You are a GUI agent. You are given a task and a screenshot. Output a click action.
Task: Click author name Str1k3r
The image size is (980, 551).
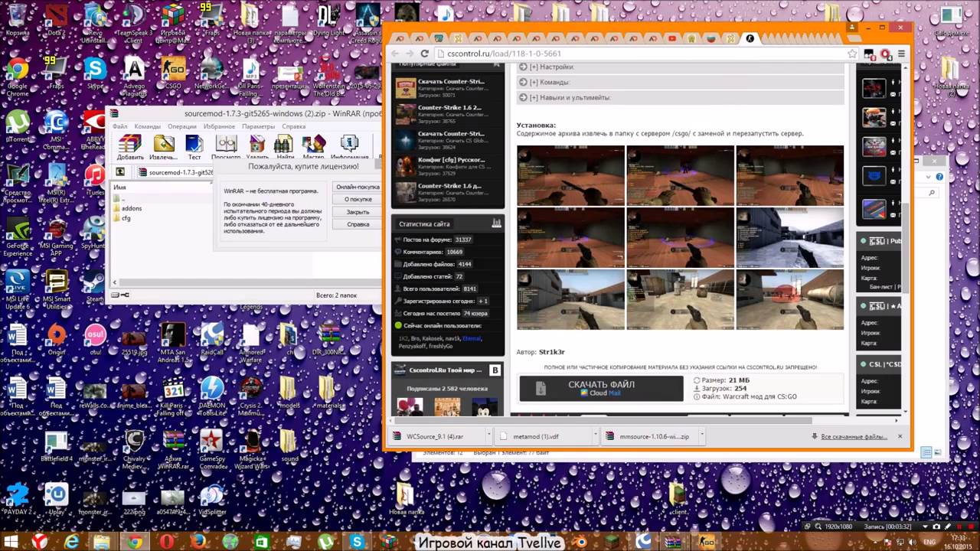[x=552, y=352]
